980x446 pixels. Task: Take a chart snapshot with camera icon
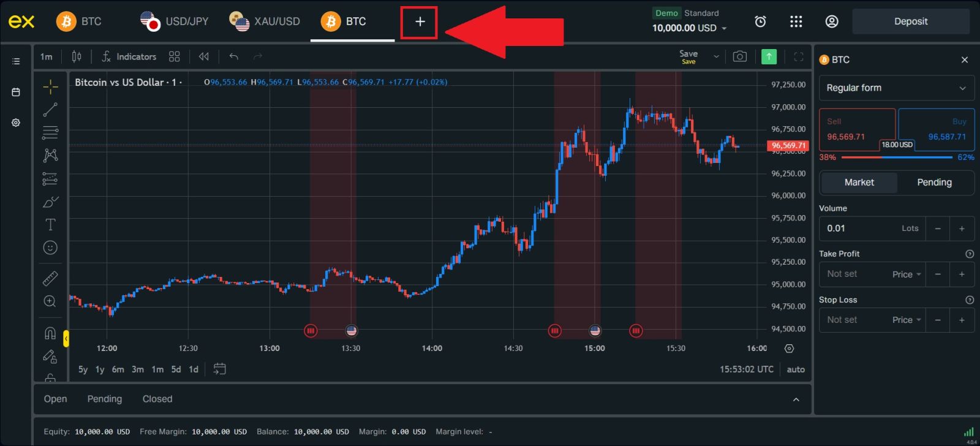740,56
